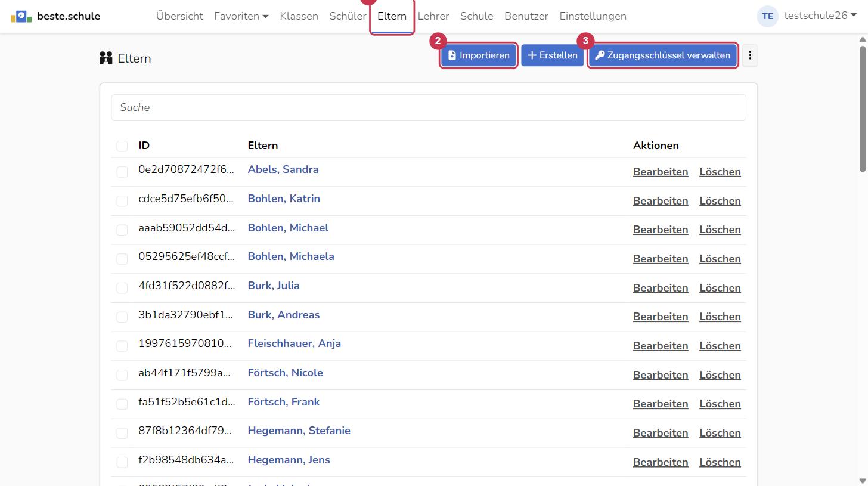The image size is (868, 486).
Task: Select the active Eltern nav tab
Action: [x=392, y=16]
